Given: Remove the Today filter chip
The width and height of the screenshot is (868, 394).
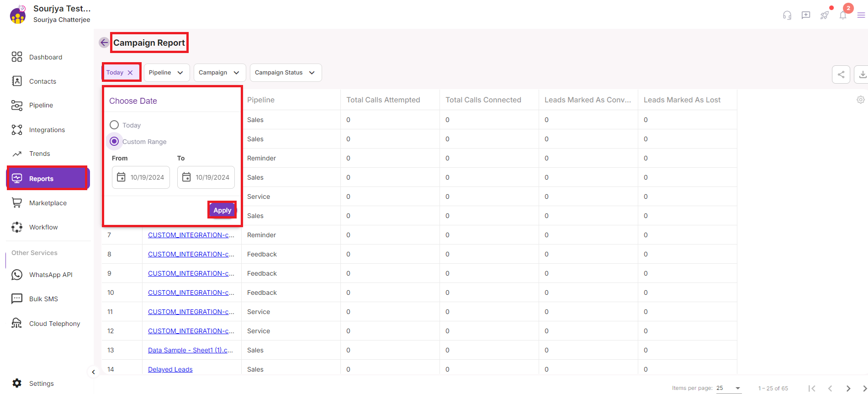Looking at the screenshot, I should click(130, 73).
